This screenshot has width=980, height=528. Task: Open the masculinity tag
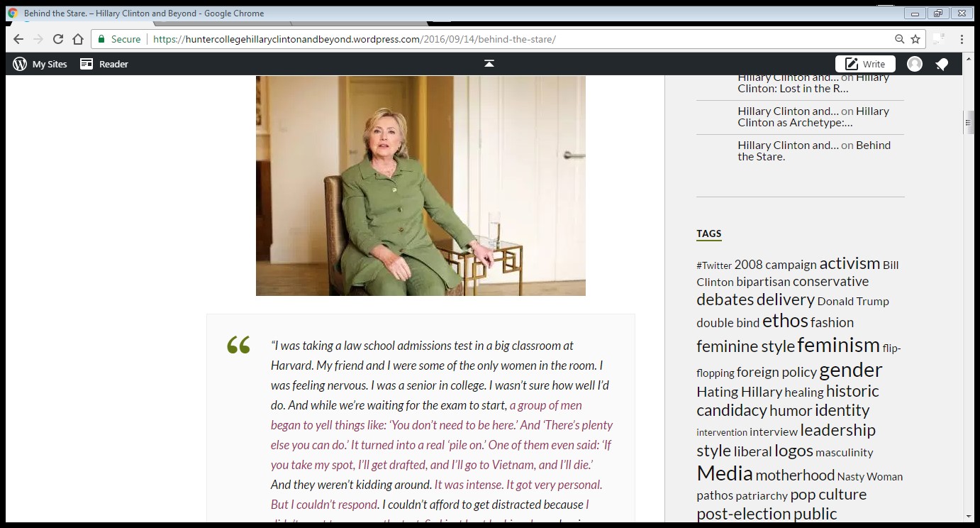pyautogui.click(x=844, y=452)
